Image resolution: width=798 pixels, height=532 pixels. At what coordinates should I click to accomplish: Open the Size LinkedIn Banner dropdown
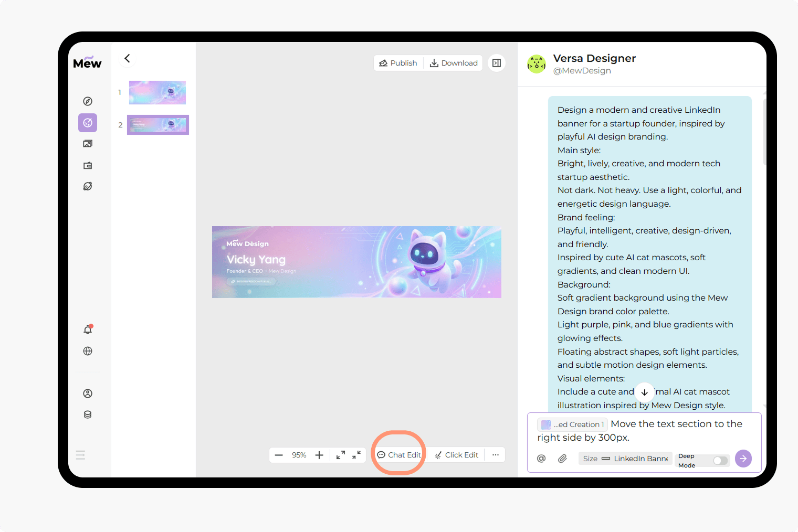click(x=625, y=458)
